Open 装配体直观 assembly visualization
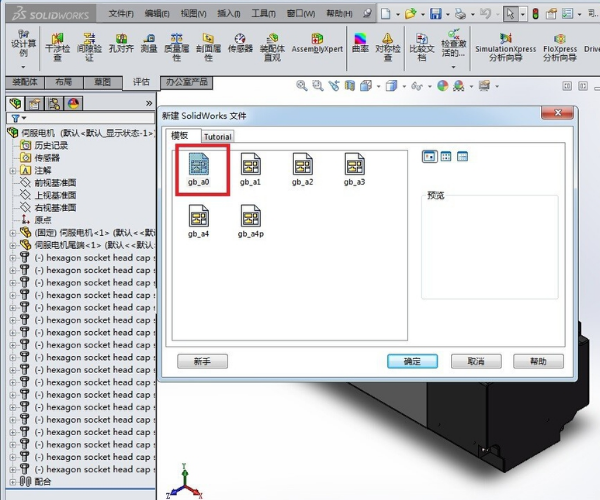The width and height of the screenshot is (600, 500). point(272,47)
